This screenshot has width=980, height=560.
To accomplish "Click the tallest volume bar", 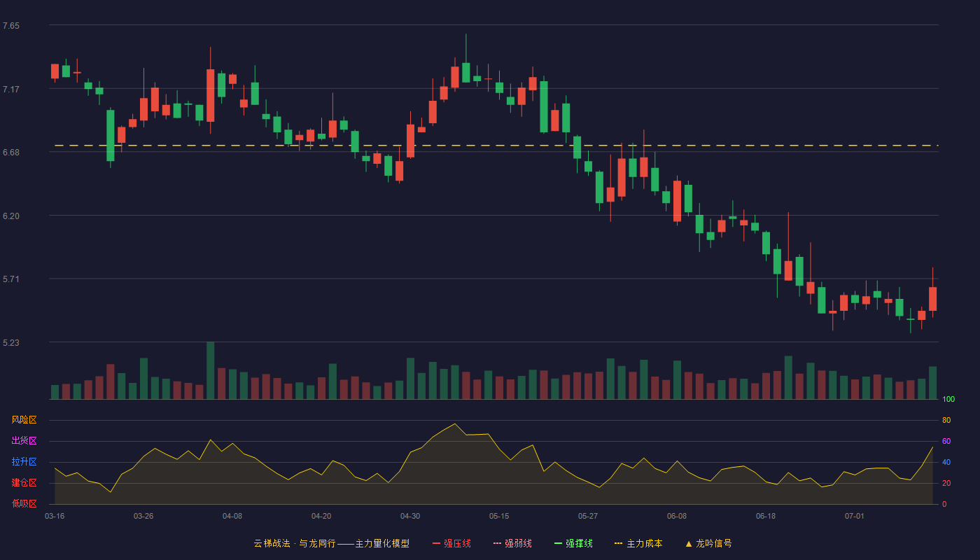I will point(211,370).
